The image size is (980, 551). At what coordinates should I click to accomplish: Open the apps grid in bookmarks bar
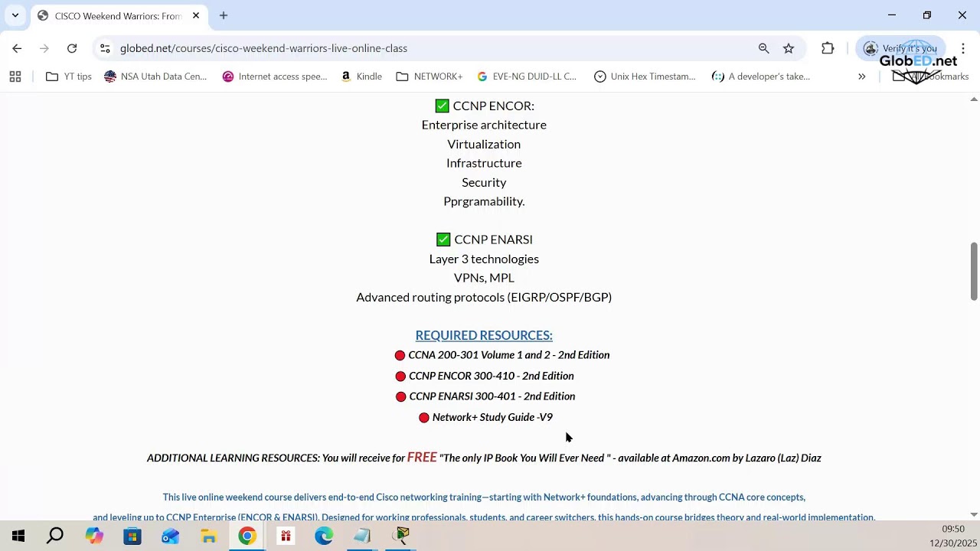coord(15,77)
